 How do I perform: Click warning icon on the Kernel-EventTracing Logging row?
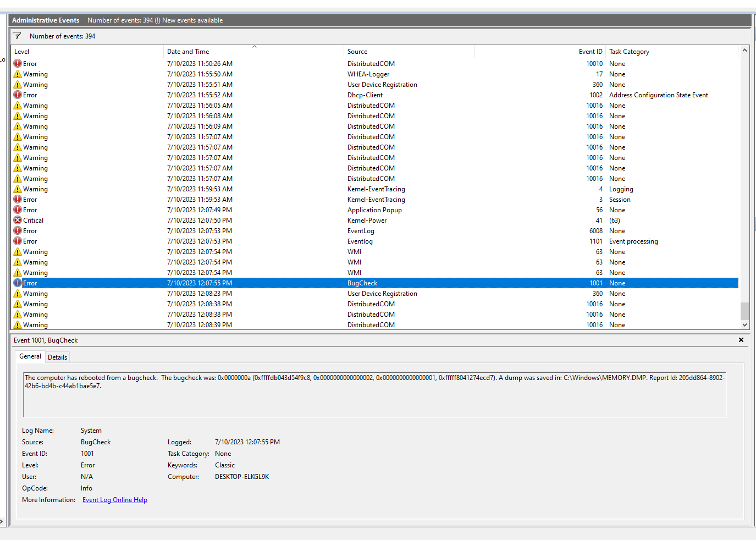(18, 189)
